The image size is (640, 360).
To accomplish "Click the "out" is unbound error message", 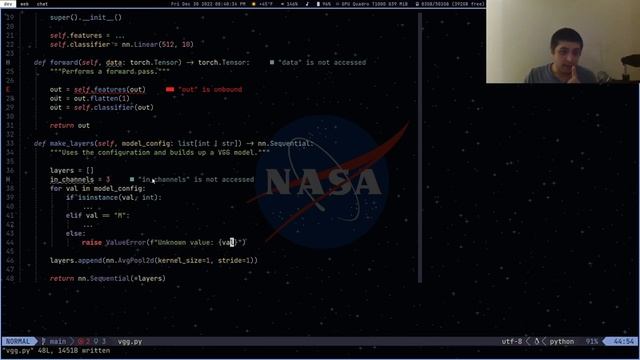I will click(210, 89).
